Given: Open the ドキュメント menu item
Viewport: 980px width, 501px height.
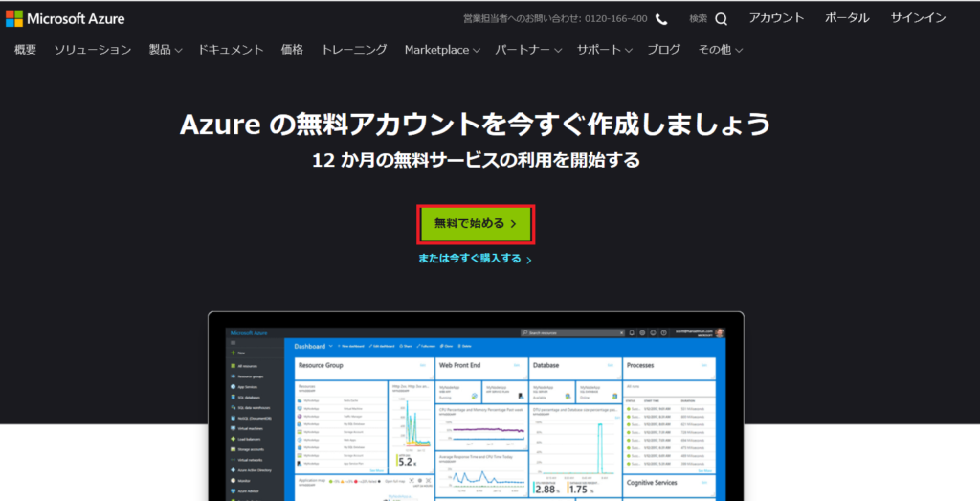Looking at the screenshot, I should [x=231, y=50].
